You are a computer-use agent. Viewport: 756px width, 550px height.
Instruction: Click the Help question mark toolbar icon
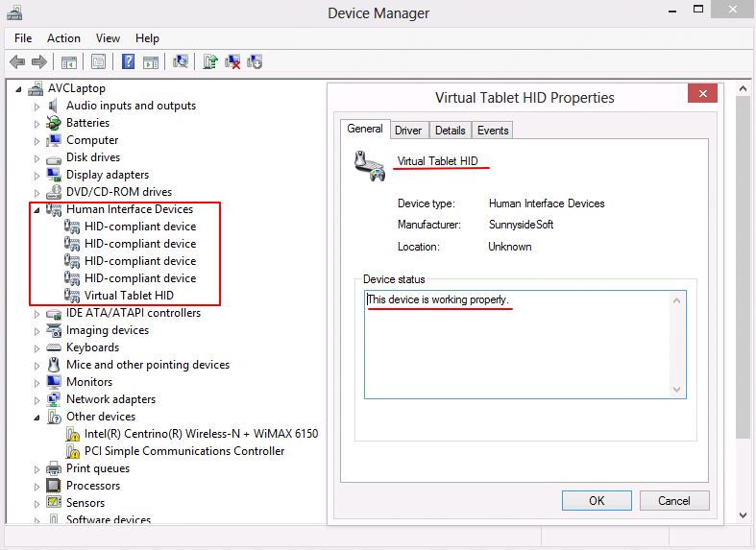click(128, 62)
